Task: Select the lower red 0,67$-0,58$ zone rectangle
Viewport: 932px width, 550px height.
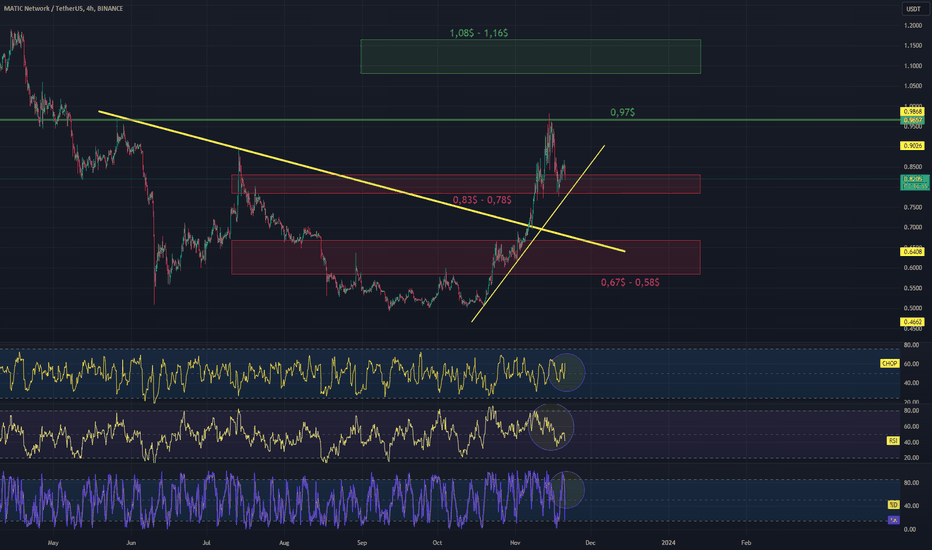Action: tap(466, 257)
